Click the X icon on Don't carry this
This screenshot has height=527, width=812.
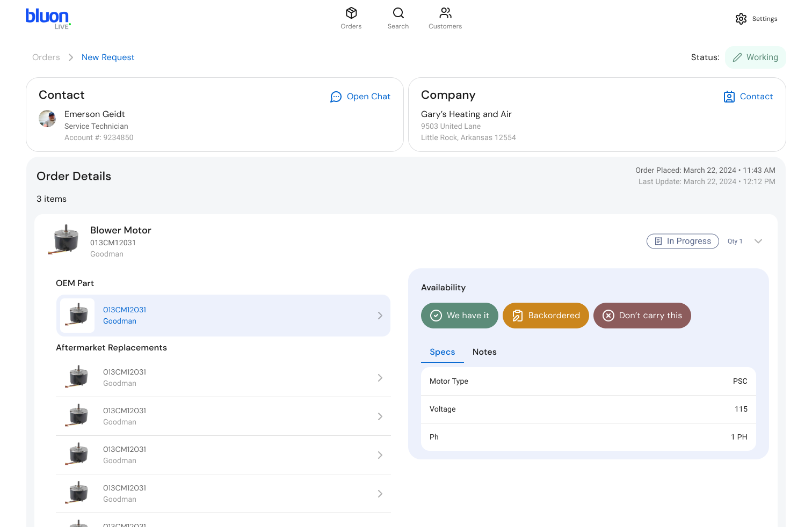click(x=608, y=316)
